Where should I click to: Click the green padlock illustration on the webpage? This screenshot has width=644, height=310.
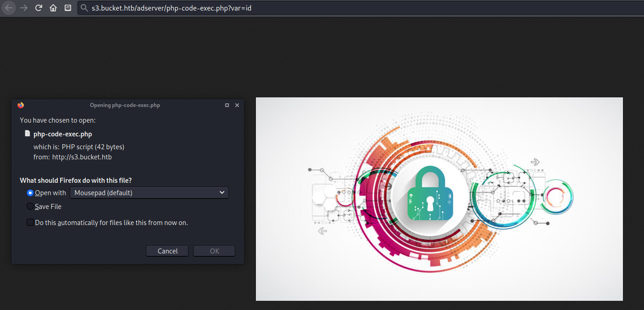pyautogui.click(x=430, y=193)
